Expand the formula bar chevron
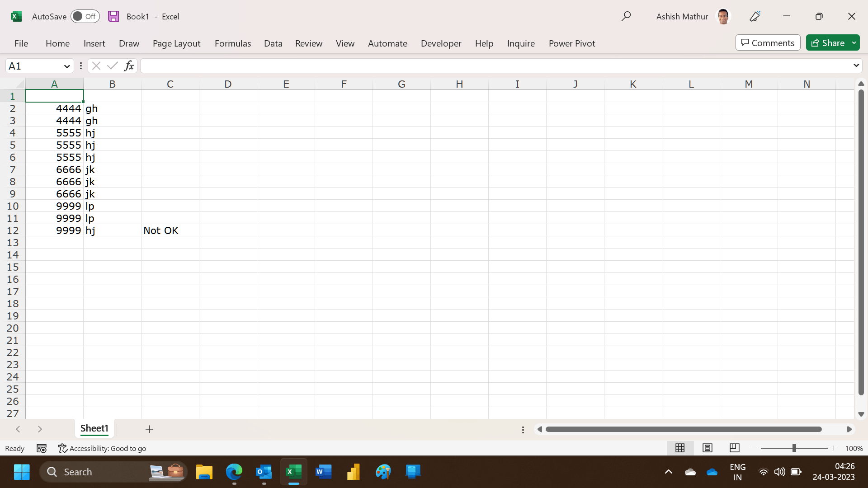 click(856, 66)
